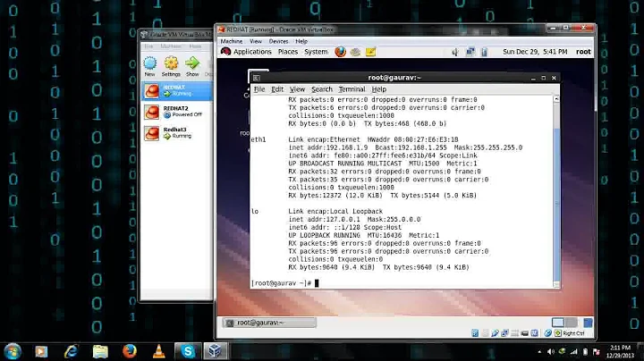The width and height of the screenshot is (644, 361).
Task: Open the GNOME Applications menu
Action: click(x=252, y=52)
